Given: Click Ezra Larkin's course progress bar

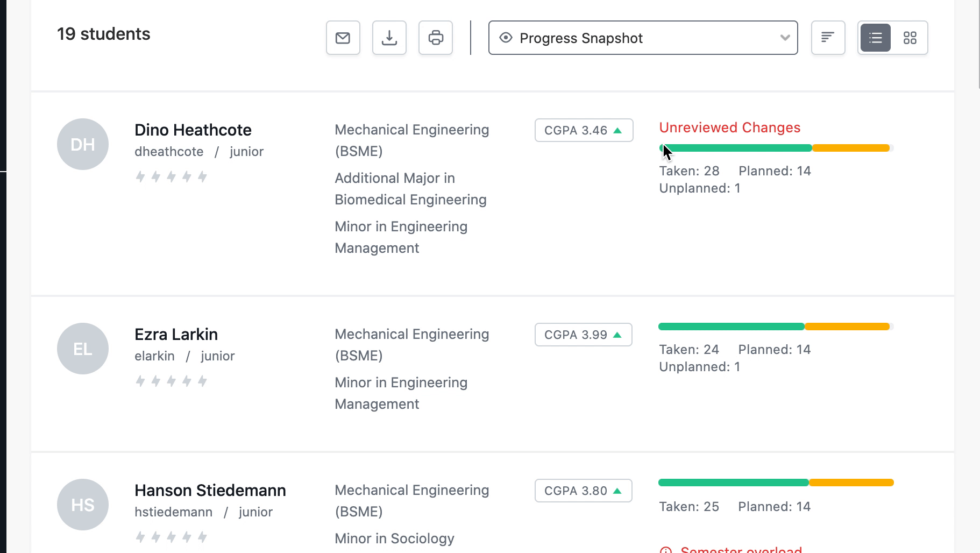Looking at the screenshot, I should click(x=775, y=327).
